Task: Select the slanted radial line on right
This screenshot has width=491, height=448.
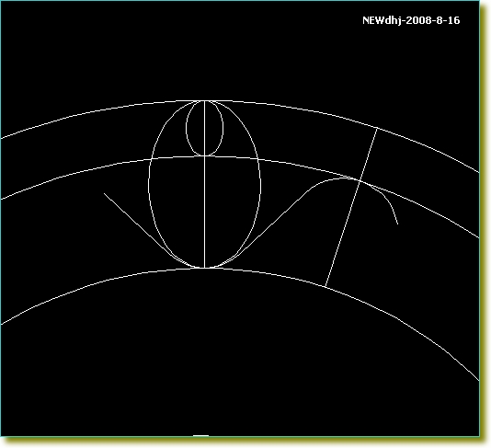Action: [351, 207]
